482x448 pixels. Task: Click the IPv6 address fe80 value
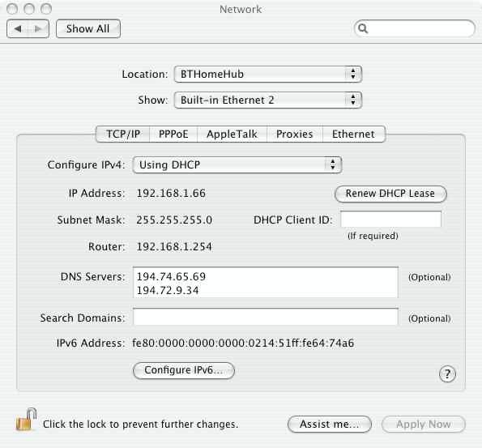coord(243,343)
